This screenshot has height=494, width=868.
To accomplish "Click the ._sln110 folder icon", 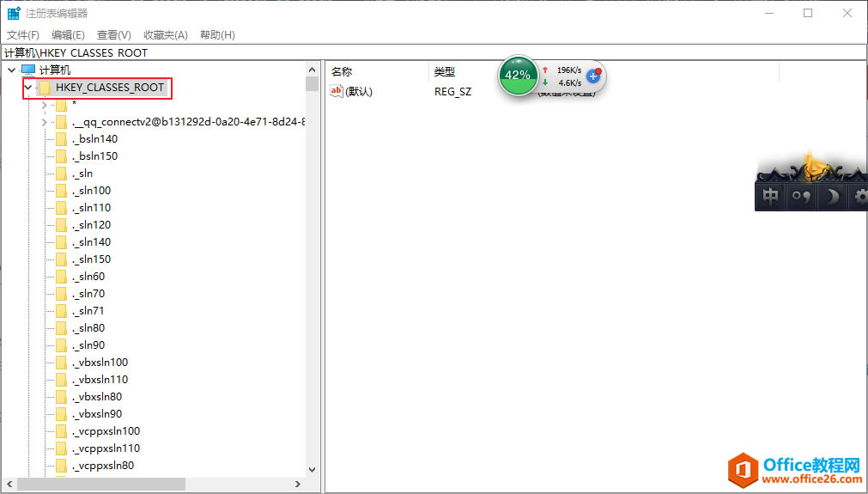I will coord(62,208).
